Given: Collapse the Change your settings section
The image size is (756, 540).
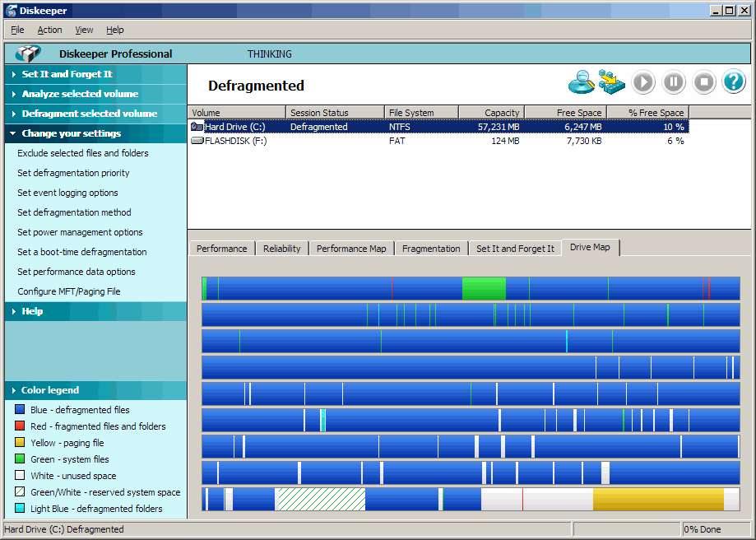Looking at the screenshot, I should [71, 133].
